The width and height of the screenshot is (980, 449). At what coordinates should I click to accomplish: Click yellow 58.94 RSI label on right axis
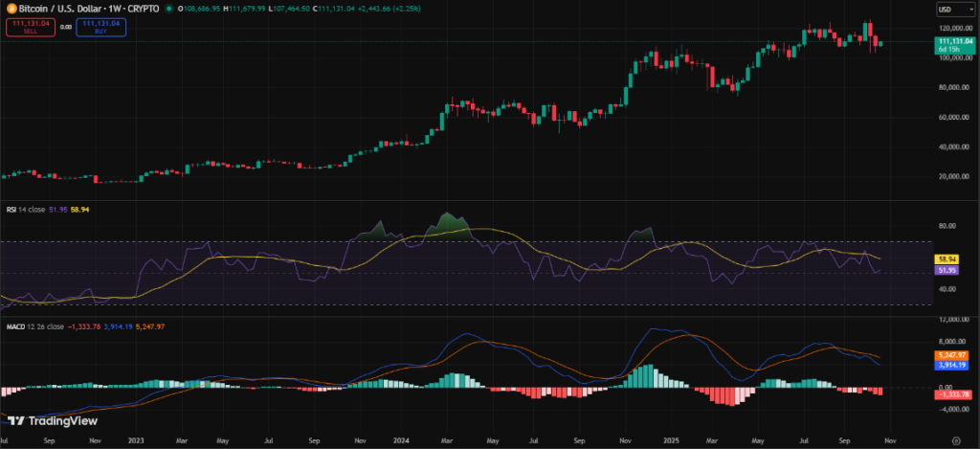tap(946, 259)
